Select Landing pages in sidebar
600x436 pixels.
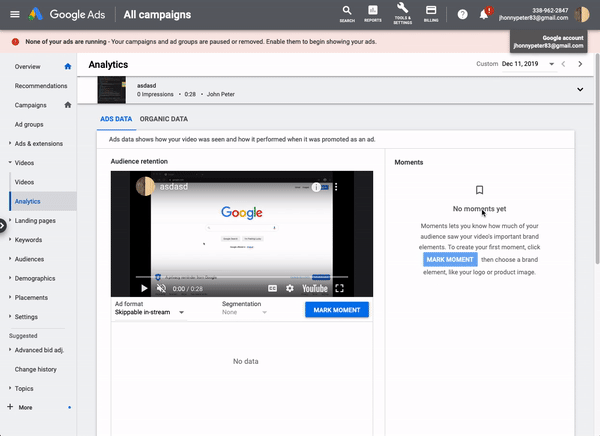pos(35,220)
